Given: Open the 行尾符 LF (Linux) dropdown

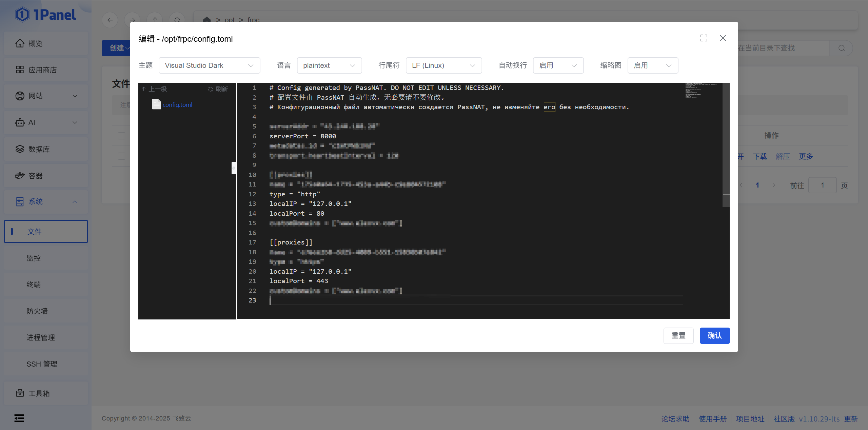Looking at the screenshot, I should pos(443,65).
